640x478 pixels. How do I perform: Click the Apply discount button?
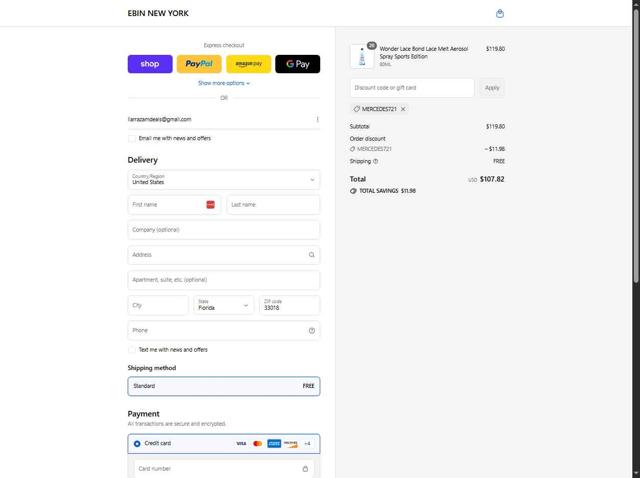coord(492,88)
